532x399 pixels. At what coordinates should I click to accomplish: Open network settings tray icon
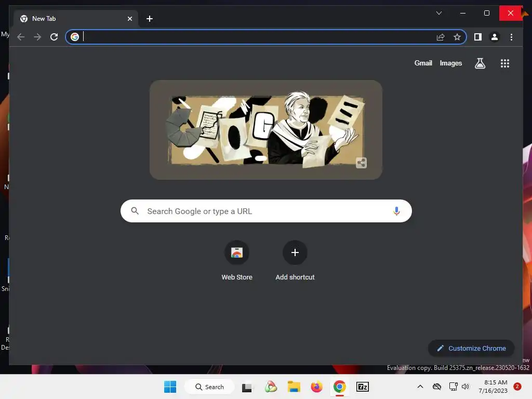(453, 387)
